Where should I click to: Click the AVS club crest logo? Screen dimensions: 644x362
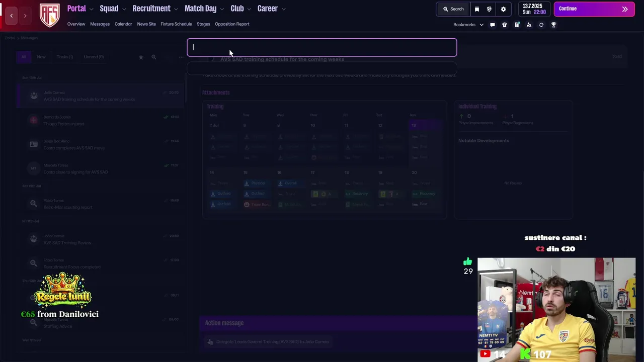pyautogui.click(x=49, y=15)
